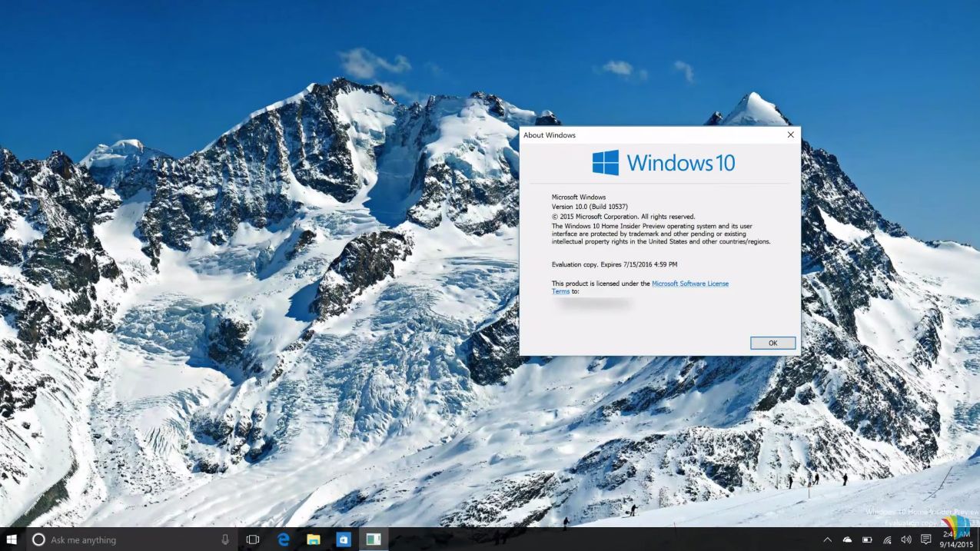Click the Cortana circle icon
The height and width of the screenshot is (551, 980).
tap(38, 539)
